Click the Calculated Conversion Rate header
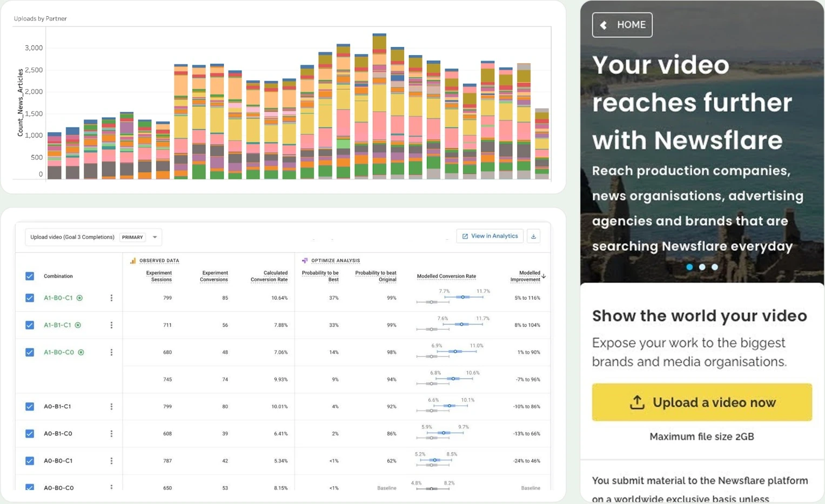Image resolution: width=825 pixels, height=504 pixels. click(x=269, y=276)
